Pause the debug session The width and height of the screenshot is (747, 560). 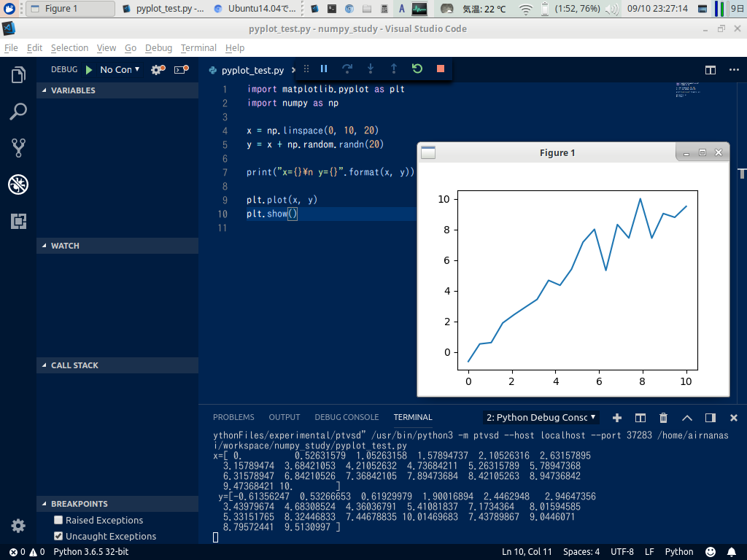click(x=324, y=69)
